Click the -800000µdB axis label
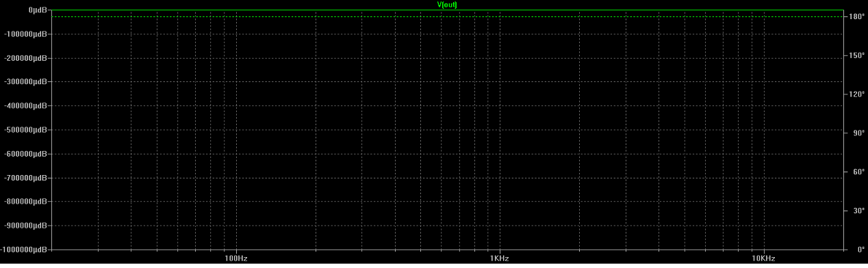The height and width of the screenshot is (268, 868). pyautogui.click(x=26, y=202)
